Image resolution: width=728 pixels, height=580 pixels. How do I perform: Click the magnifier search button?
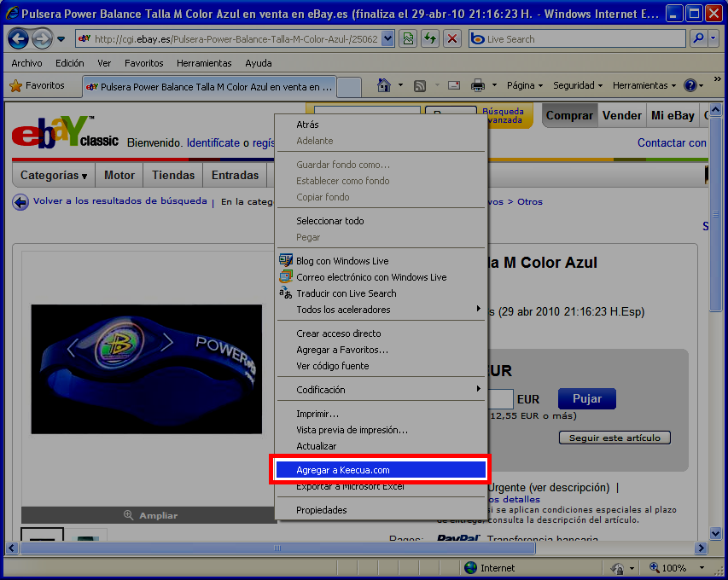point(698,39)
